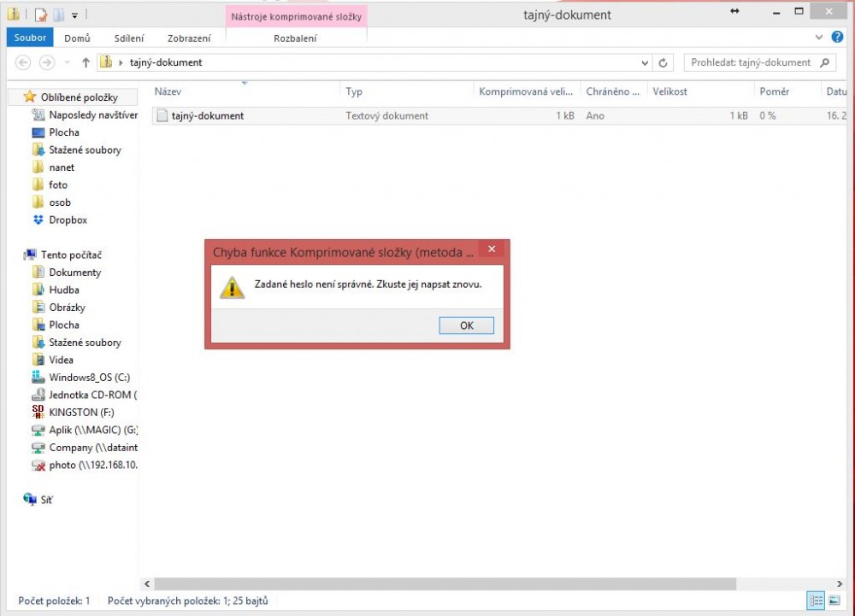Click the Dropbox icon in favorites
Screen dimensions: 855x616
(38, 220)
